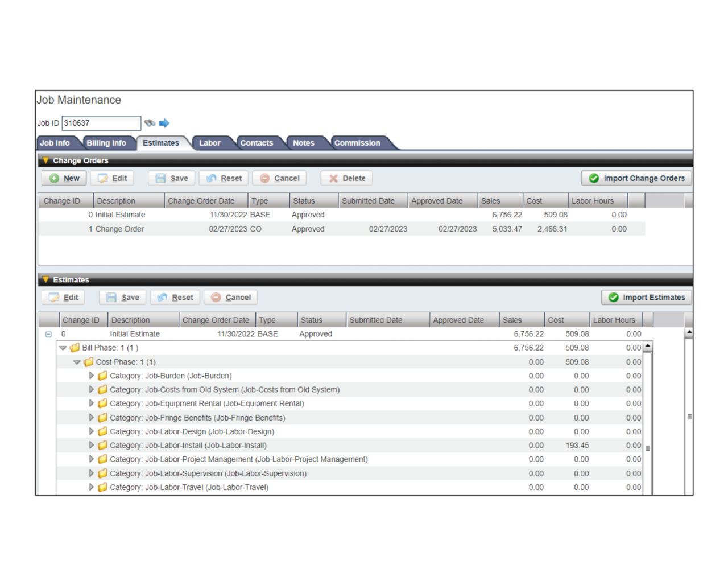This screenshot has height=585, width=728.
Task: Click the blue arrow next to Job ID
Action: click(x=164, y=123)
